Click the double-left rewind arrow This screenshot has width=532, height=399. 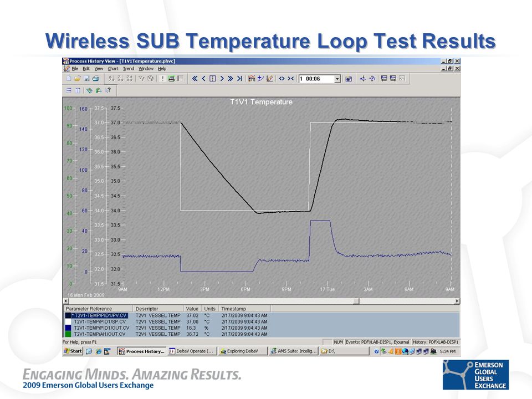[195, 79]
